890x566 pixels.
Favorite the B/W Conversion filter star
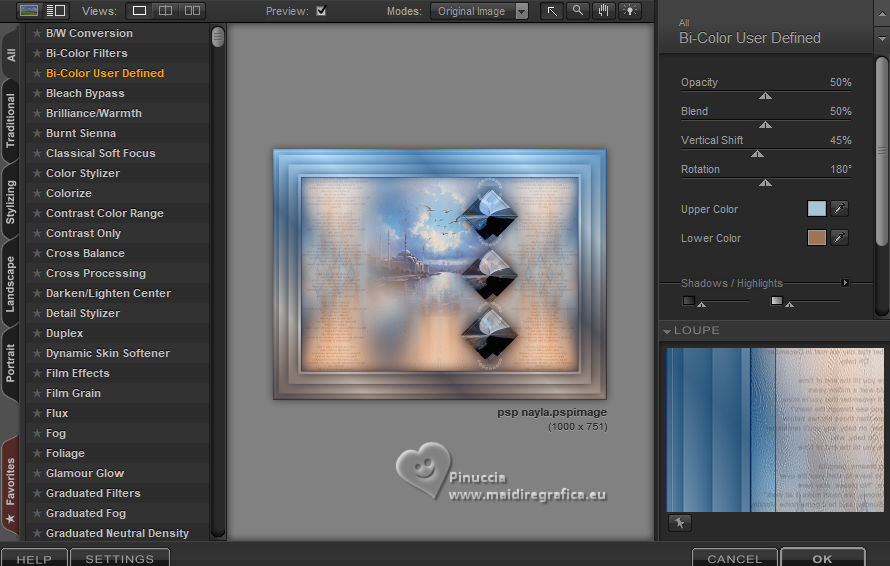coord(37,33)
